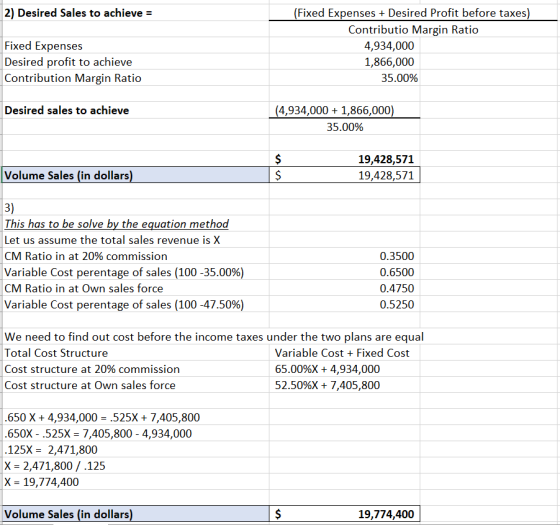
Task: Click the 'Total Cost Structure' cell
Action: 136,353
